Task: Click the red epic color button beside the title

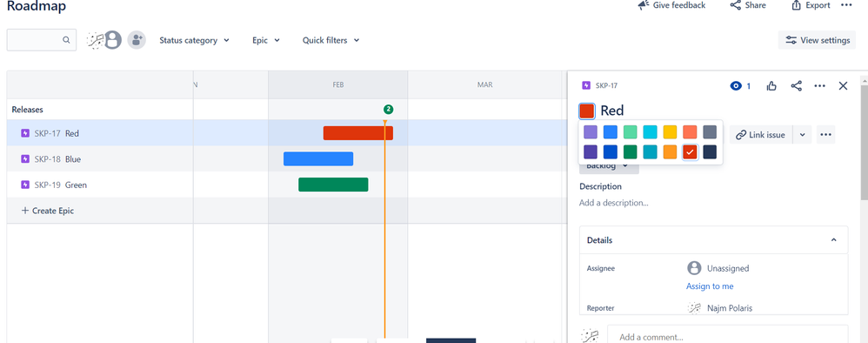Action: (x=587, y=111)
